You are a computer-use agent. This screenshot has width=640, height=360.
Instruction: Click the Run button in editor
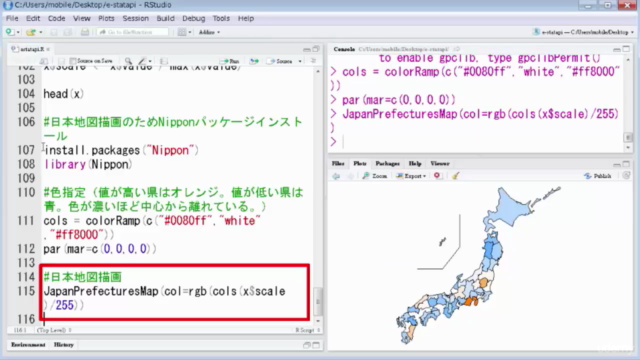pos(229,61)
